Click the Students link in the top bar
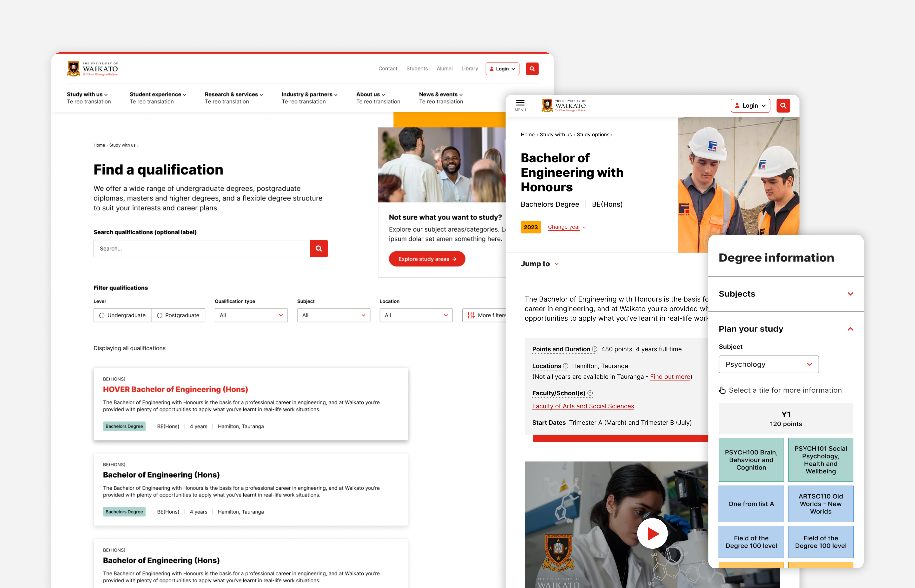The height and width of the screenshot is (588, 915). pyautogui.click(x=417, y=69)
